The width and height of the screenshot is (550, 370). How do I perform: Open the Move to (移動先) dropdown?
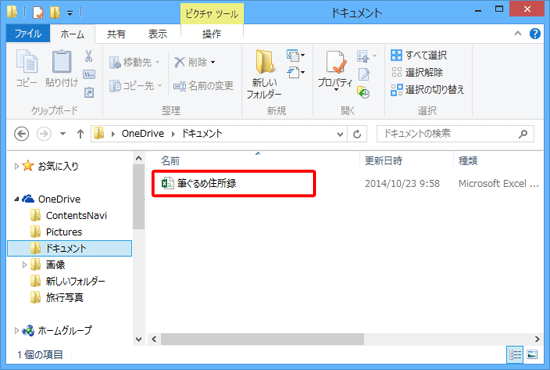click(x=134, y=62)
